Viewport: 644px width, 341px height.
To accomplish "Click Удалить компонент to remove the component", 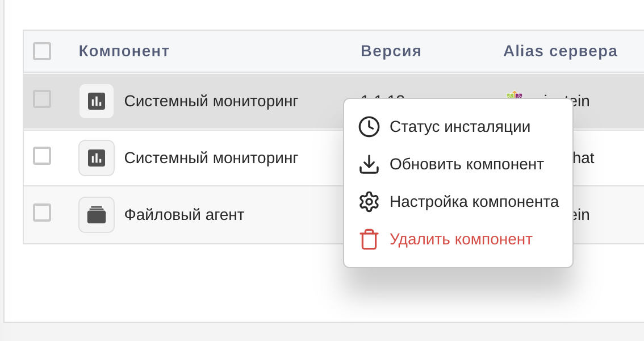I will [x=461, y=239].
